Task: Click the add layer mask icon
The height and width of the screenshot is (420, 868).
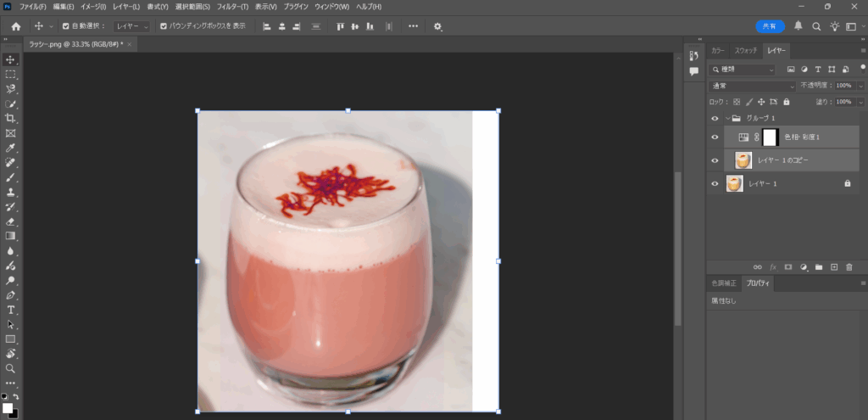Action: coord(788,266)
